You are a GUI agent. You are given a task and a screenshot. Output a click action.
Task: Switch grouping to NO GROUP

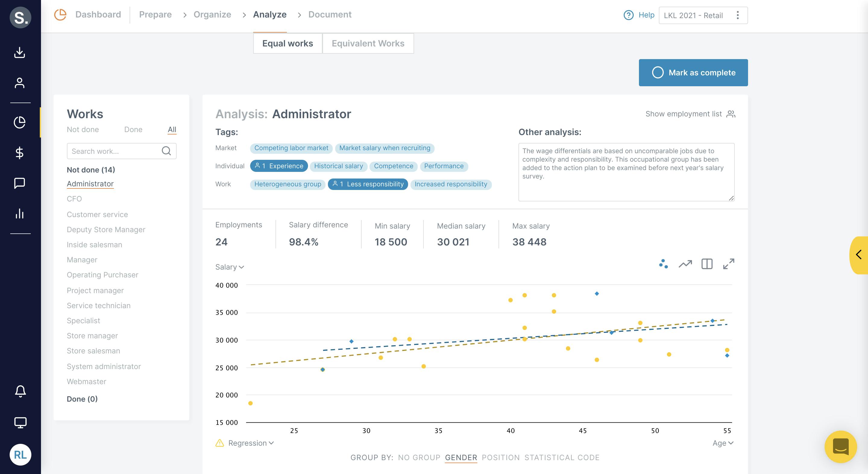(x=419, y=457)
